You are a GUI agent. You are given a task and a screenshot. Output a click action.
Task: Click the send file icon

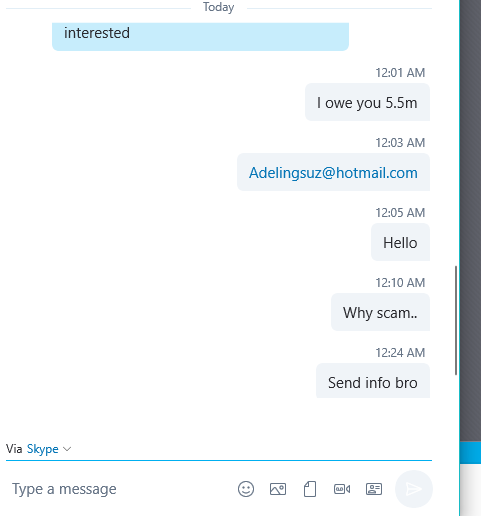310,489
